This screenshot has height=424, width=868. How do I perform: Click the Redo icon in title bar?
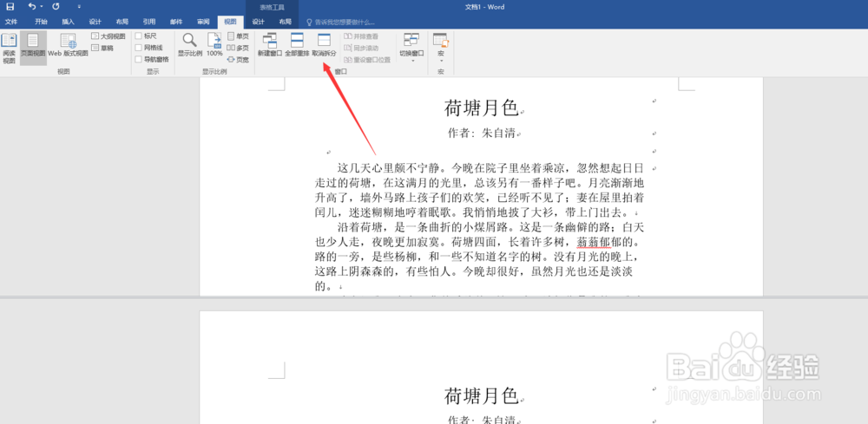coord(56,7)
